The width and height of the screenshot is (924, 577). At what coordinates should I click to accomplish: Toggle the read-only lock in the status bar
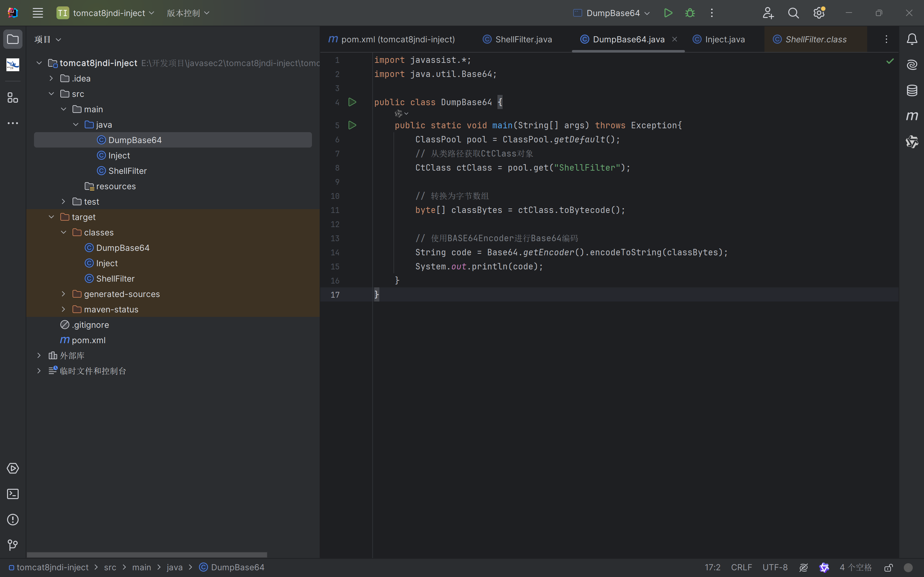(x=888, y=567)
